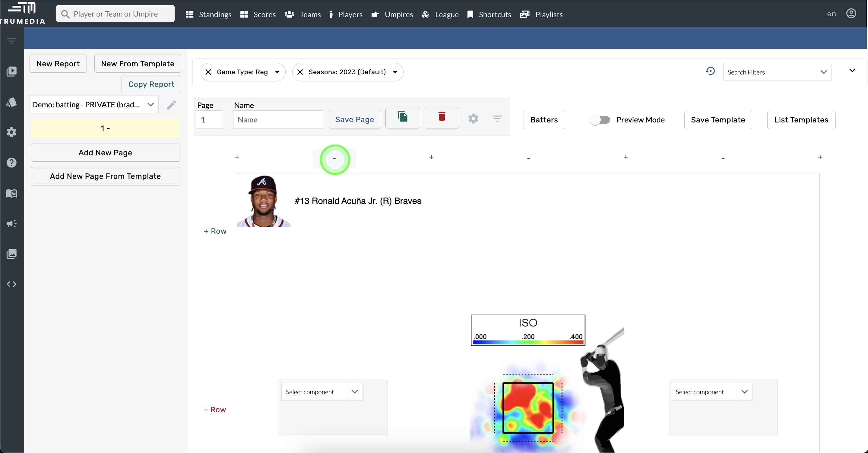The width and height of the screenshot is (868, 453).
Task: Click the reset filters history icon
Action: (710, 71)
